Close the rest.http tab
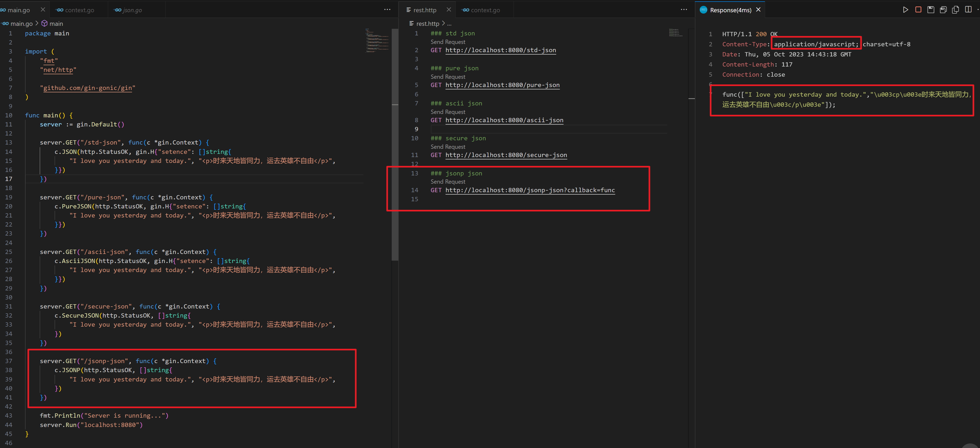 pos(449,10)
